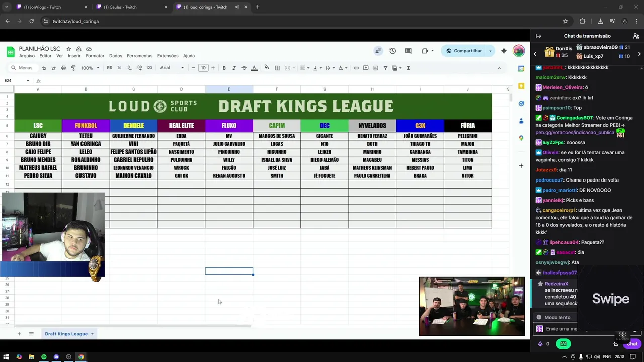The image size is (644, 362).
Task: Open the text color picker
Action: click(x=254, y=68)
